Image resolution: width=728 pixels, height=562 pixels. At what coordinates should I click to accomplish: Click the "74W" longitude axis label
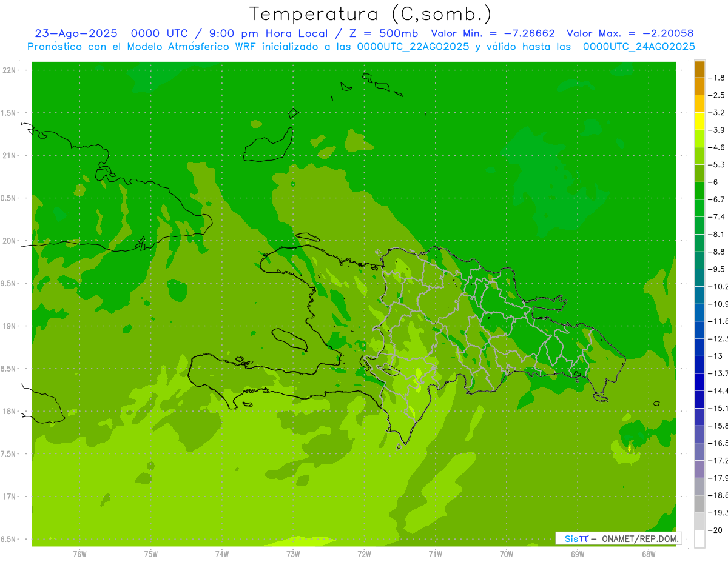pyautogui.click(x=222, y=554)
